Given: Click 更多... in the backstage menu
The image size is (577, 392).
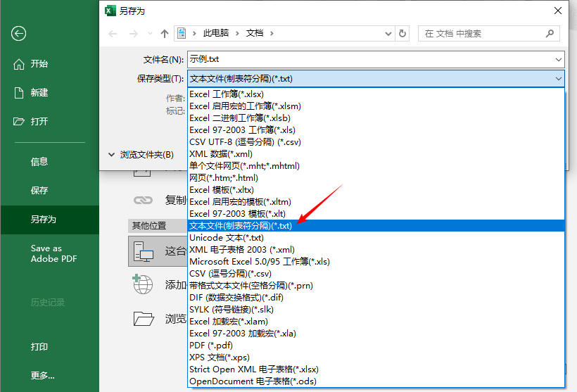Looking at the screenshot, I should pyautogui.click(x=43, y=375).
